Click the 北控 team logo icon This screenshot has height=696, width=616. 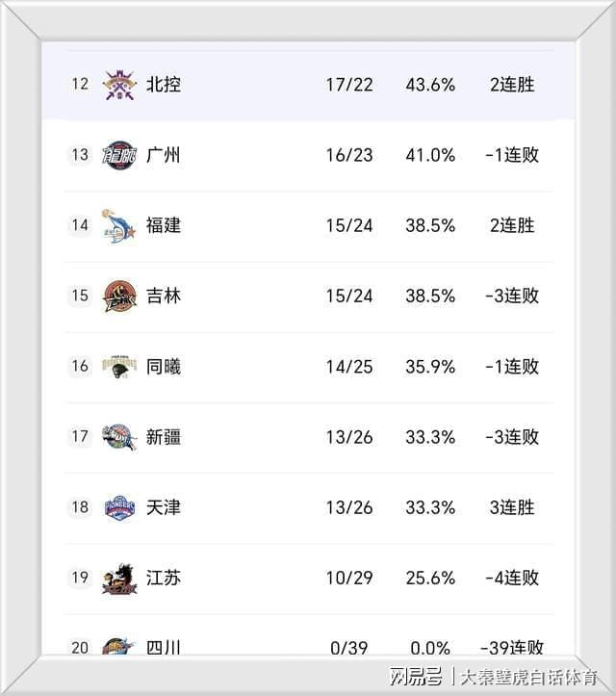pyautogui.click(x=119, y=85)
